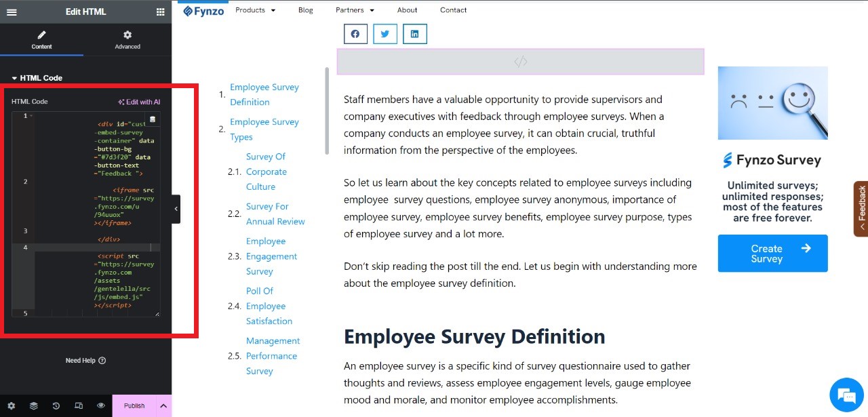Collapse the editor panel with arrow handle
Screen dimensions: 868x417
point(176,209)
